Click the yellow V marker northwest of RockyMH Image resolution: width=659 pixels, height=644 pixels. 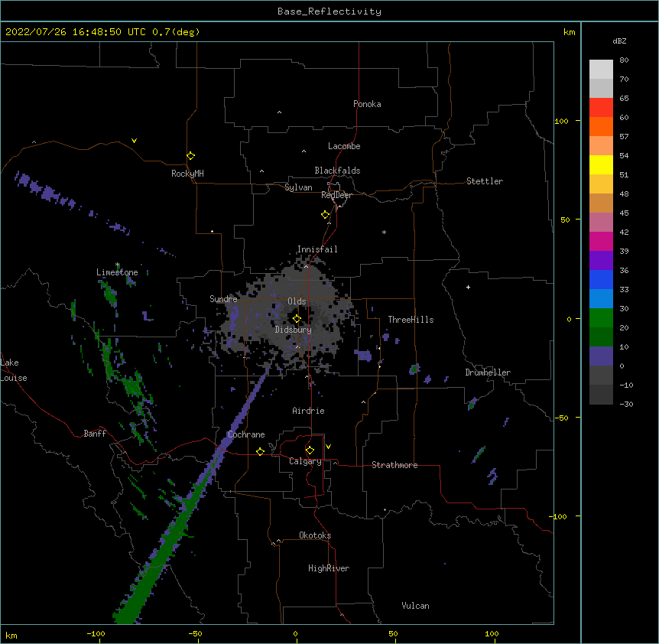pyautogui.click(x=134, y=141)
